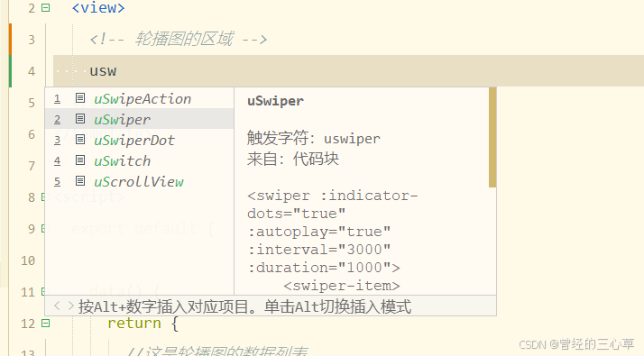Click the documentation preview scrollbar thumb
This screenshot has height=356, width=644.
(492, 138)
